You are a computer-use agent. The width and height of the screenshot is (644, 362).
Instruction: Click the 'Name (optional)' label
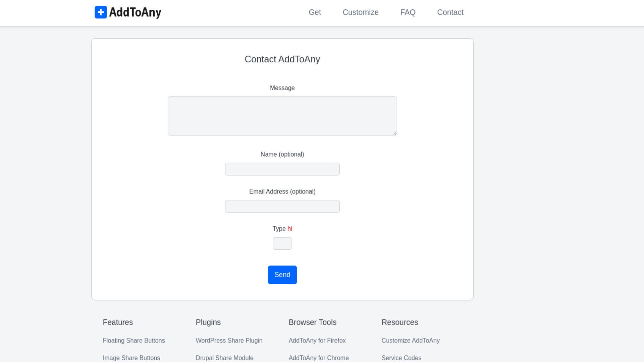point(282,154)
